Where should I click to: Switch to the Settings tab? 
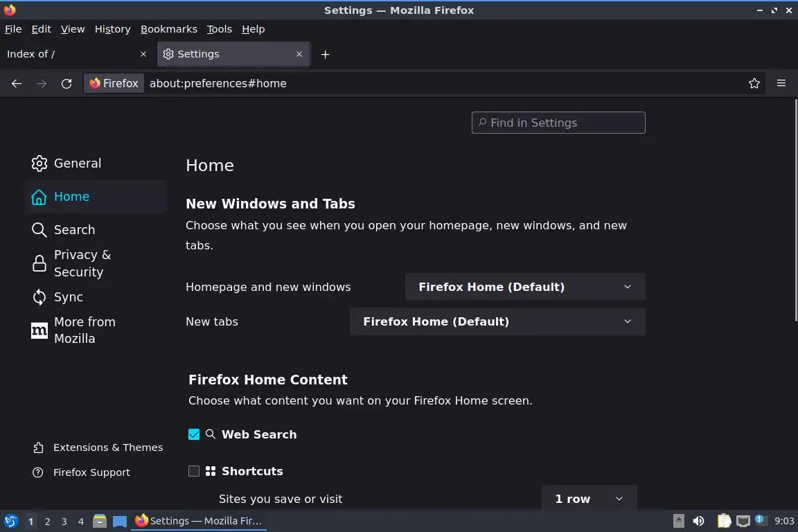tap(233, 54)
